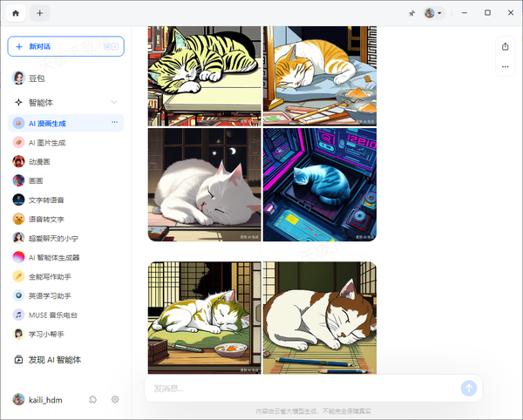This screenshot has height=420, width=523.
Task: Open the MUSE 音乐电台 agent
Action: click(52, 315)
